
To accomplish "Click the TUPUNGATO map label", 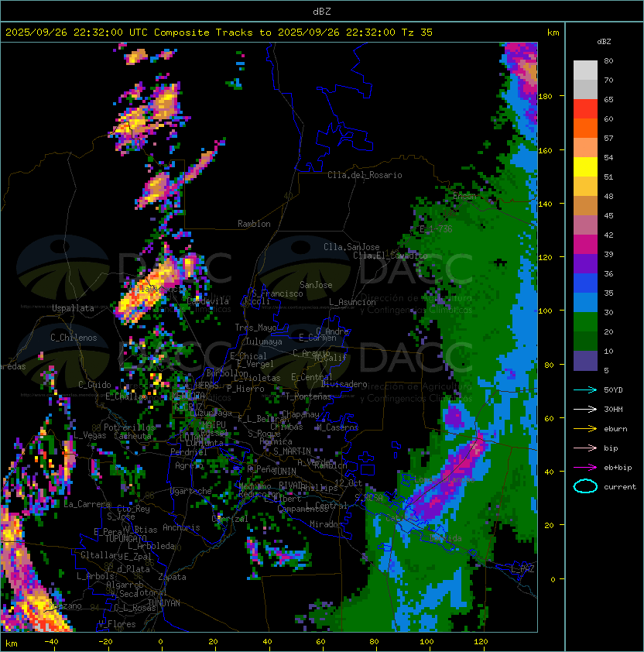I will click(125, 538).
